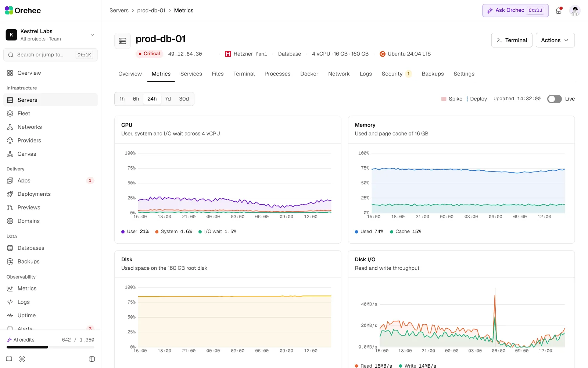The height and width of the screenshot is (368, 588).
Task: Open Uptime in sidebar
Action: pyautogui.click(x=50, y=315)
